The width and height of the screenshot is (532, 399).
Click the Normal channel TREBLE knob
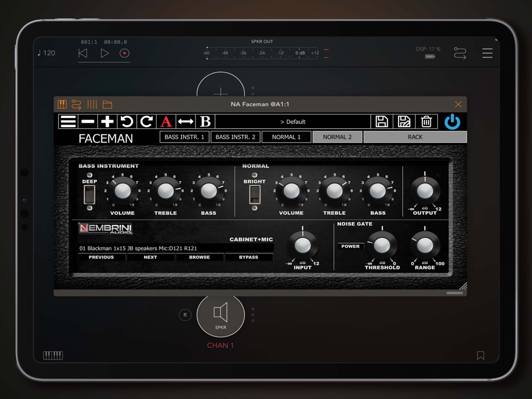pyautogui.click(x=334, y=191)
